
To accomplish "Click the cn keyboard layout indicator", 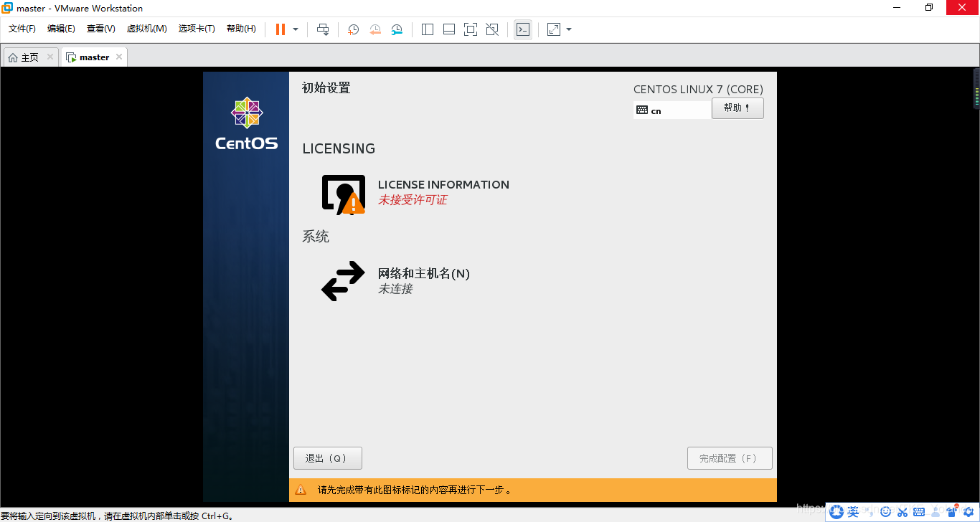I will pos(672,110).
